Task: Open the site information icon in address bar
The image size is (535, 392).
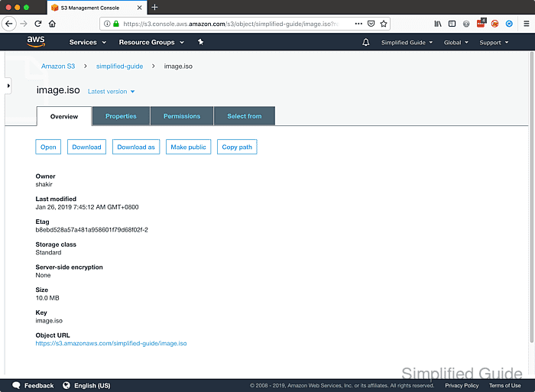Action: 107,24
